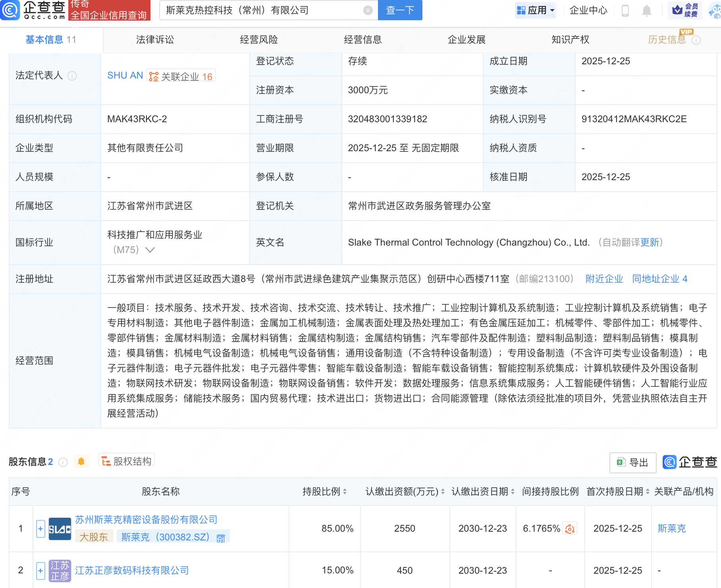Open the 附近企业 nearby companies link

pos(604,279)
